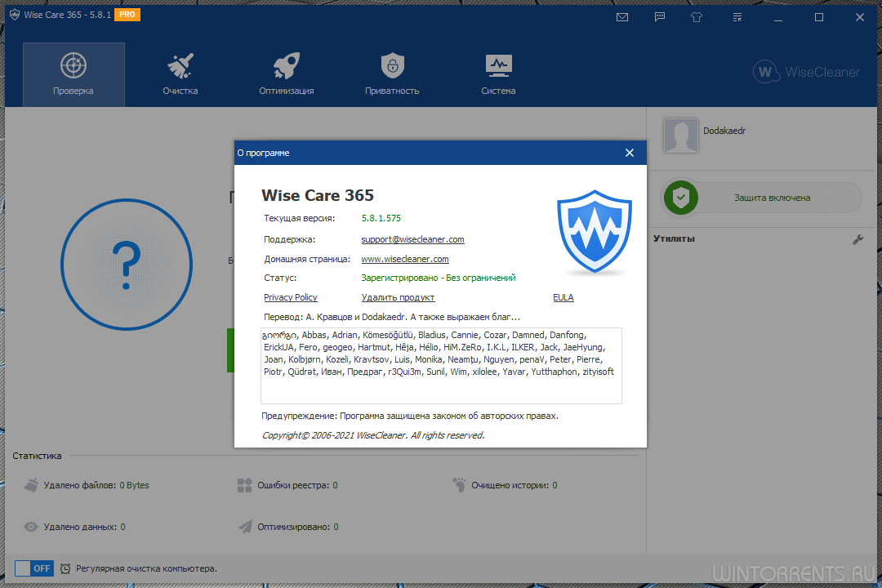This screenshot has height=588, width=882.
Task: Open utilities settings wrench icon
Action: (x=857, y=240)
